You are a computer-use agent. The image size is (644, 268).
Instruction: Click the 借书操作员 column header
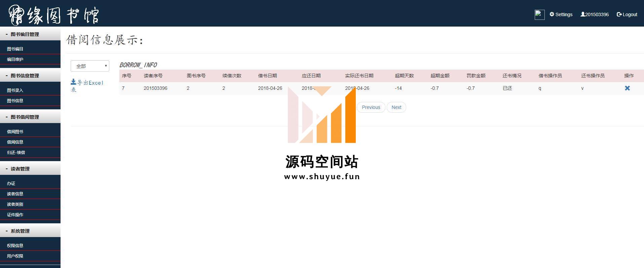coord(550,76)
